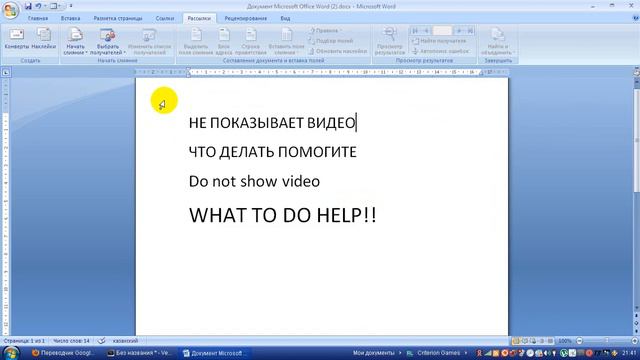Toggle ruler button above vertical scrollbar

(636, 73)
